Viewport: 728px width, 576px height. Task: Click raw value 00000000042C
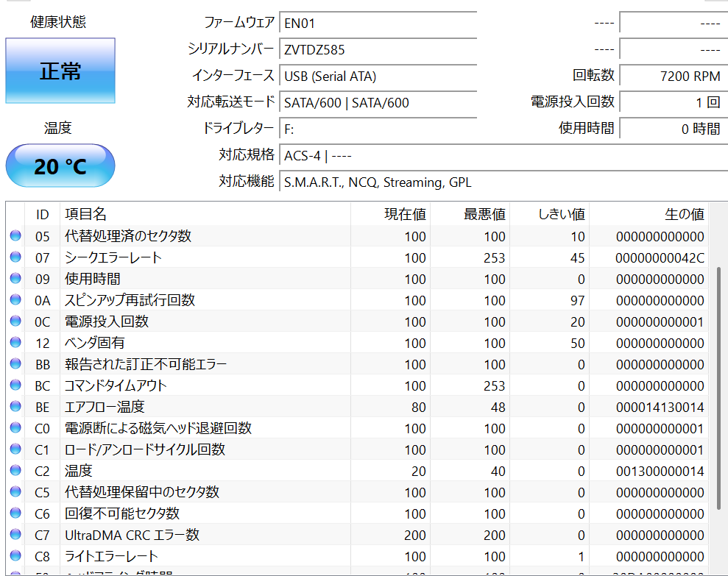660,258
